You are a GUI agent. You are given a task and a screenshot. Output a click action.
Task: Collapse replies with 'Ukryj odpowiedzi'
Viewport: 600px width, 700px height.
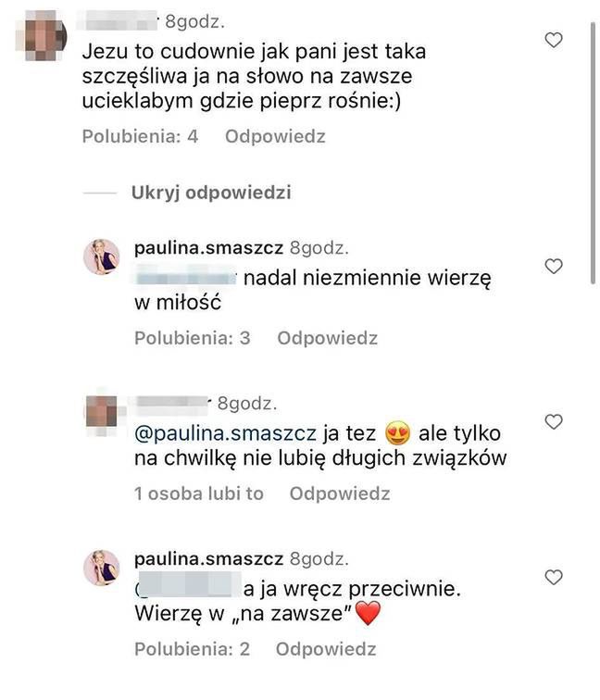[x=211, y=193]
